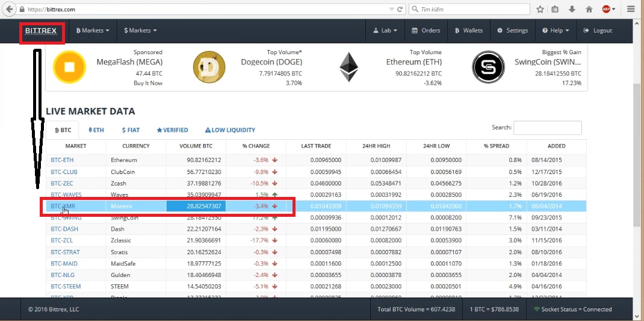Sort by 24HR LOW column header
The width and height of the screenshot is (644, 321).
point(436,146)
